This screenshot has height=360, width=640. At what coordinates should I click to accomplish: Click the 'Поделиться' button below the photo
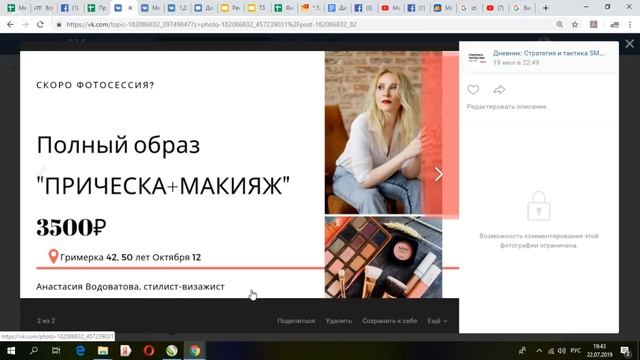[296, 321]
